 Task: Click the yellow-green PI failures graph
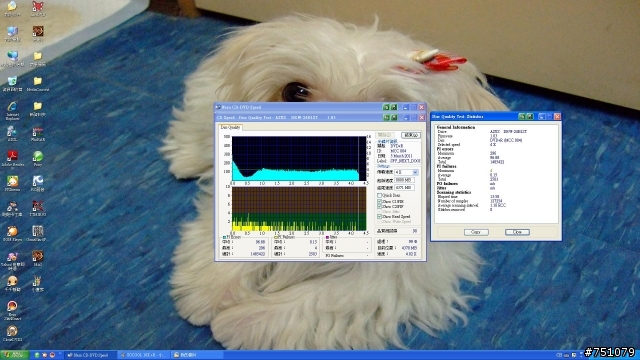pyautogui.click(x=299, y=209)
